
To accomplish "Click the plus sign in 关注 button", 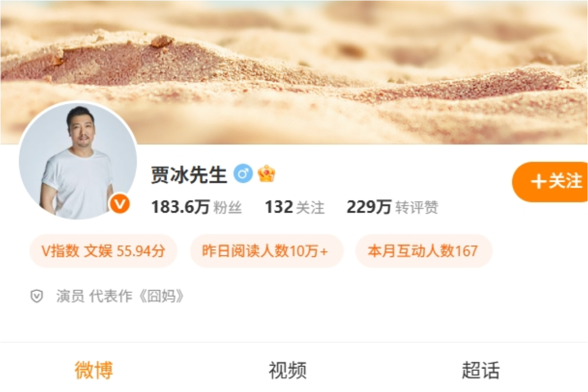I will (538, 182).
